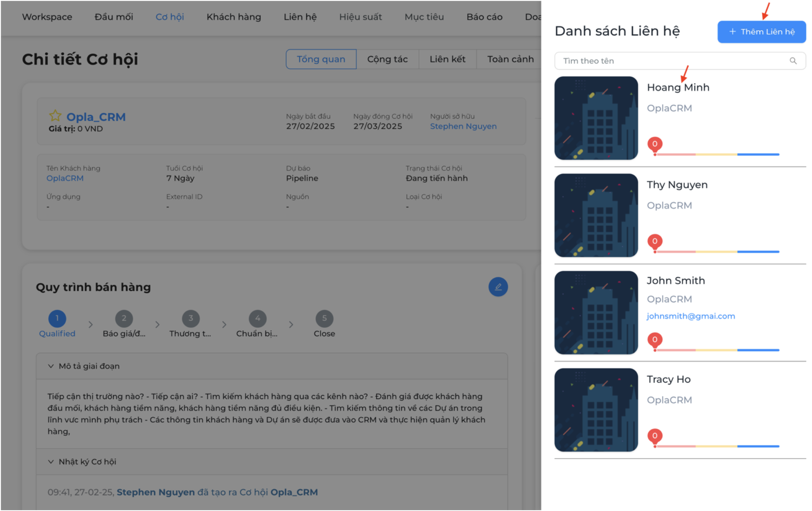The width and height of the screenshot is (812, 511).
Task: Open Cơ hội navigation item
Action: (x=170, y=17)
